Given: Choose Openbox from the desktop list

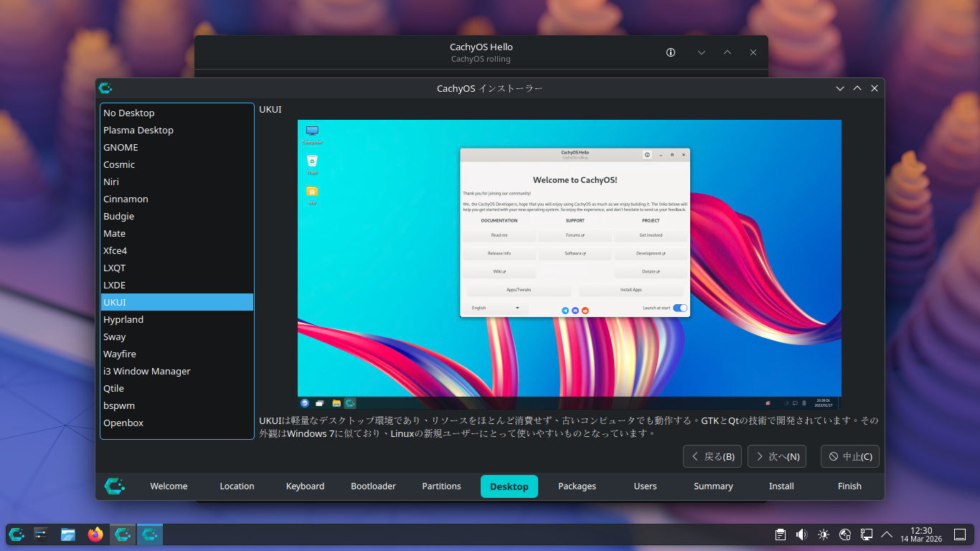Looking at the screenshot, I should (177, 423).
